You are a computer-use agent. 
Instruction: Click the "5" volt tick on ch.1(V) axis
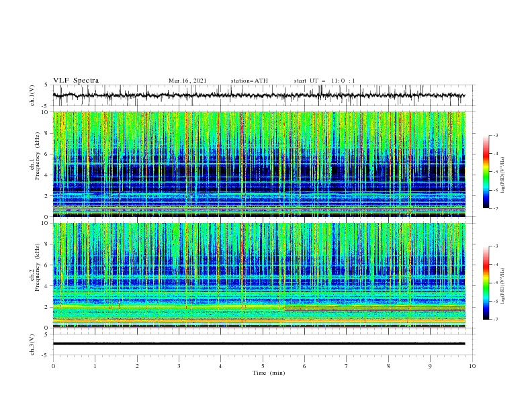47,85
